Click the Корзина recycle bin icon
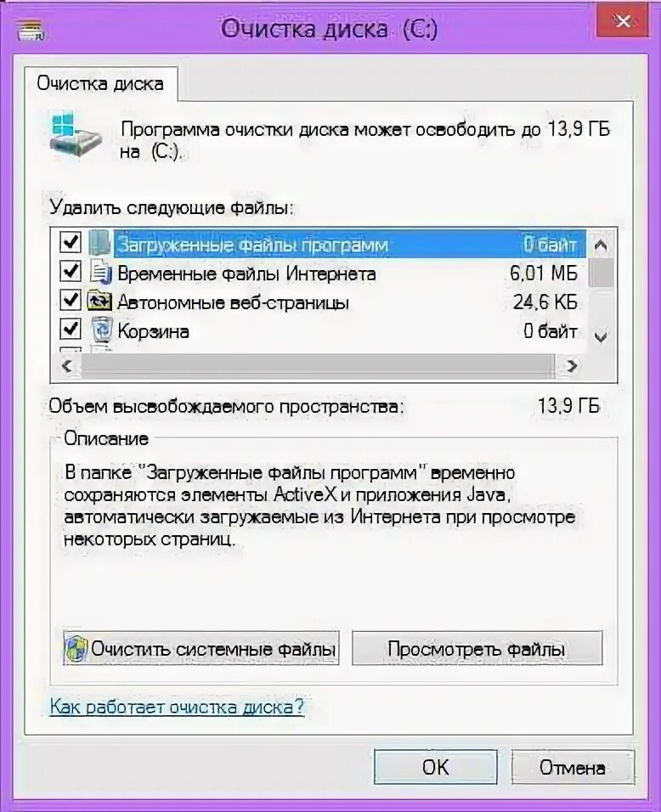The image size is (661, 812). click(101, 330)
